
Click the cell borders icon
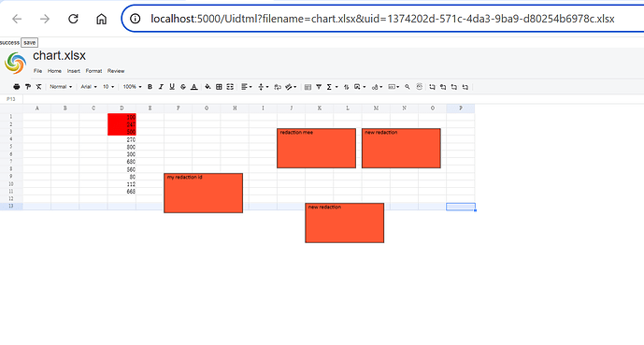pos(219,87)
